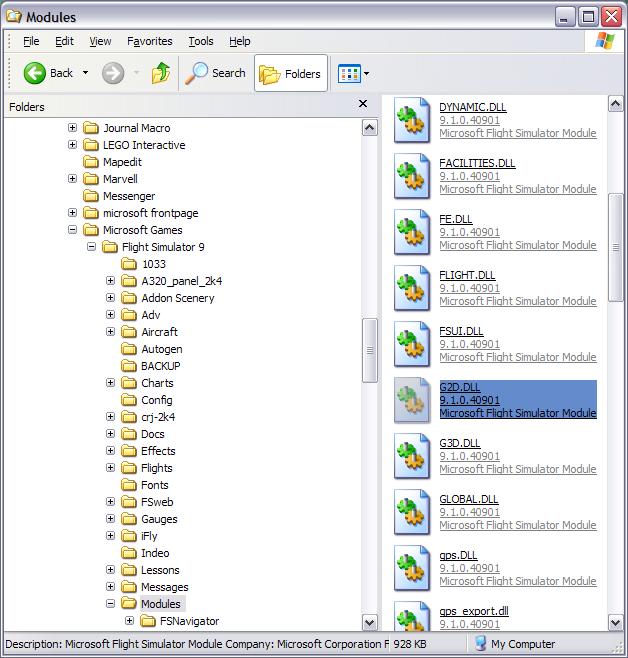Click the DYNAMIC.DLL file icon
This screenshot has height=658, width=628.
click(411, 120)
